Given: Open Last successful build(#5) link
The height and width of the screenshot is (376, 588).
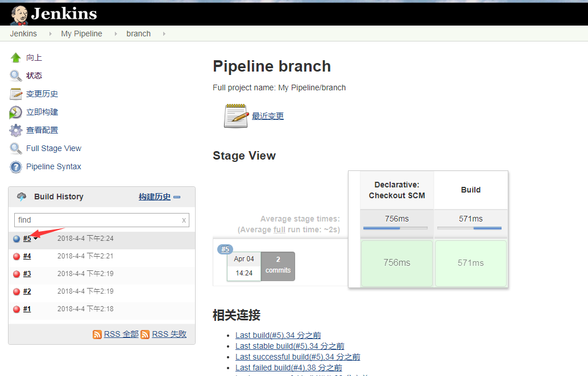Looking at the screenshot, I should click(x=298, y=357).
